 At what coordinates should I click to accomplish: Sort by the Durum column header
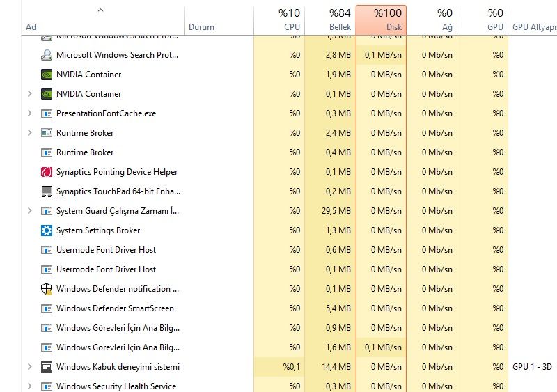click(x=219, y=20)
